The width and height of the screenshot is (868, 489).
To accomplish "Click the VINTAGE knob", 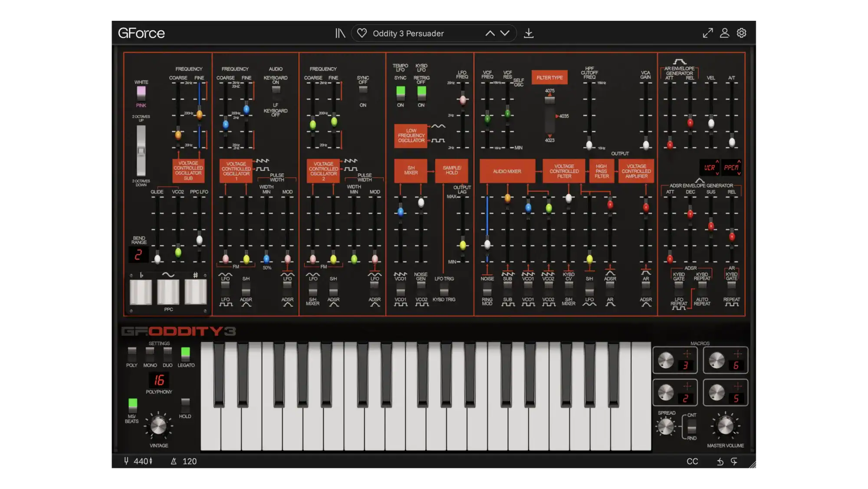I will coord(158,426).
